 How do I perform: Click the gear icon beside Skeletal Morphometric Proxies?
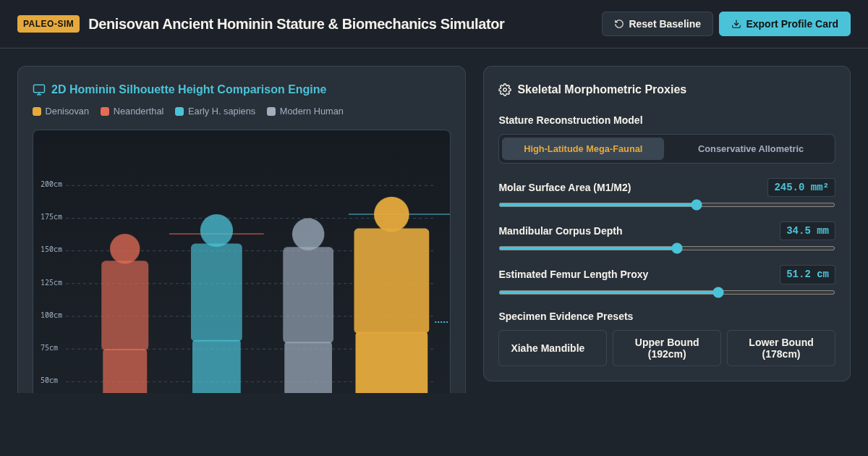pyautogui.click(x=505, y=90)
